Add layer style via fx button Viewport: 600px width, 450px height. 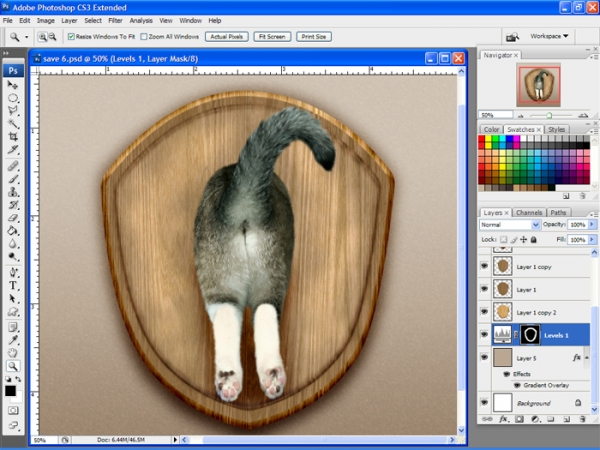(x=503, y=419)
